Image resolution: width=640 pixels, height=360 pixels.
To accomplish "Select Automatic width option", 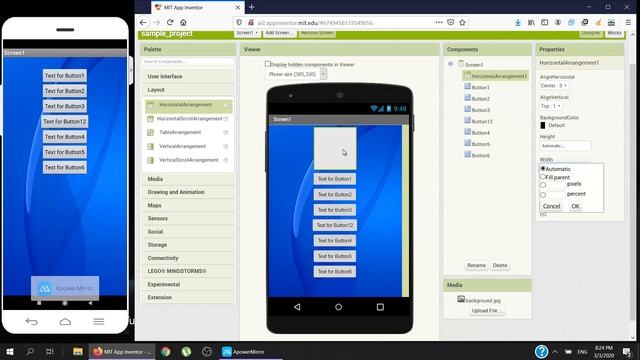I will click(x=543, y=168).
